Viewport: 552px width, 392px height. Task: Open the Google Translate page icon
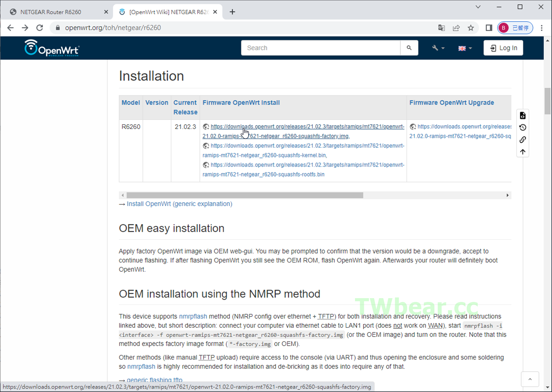[x=441, y=28]
